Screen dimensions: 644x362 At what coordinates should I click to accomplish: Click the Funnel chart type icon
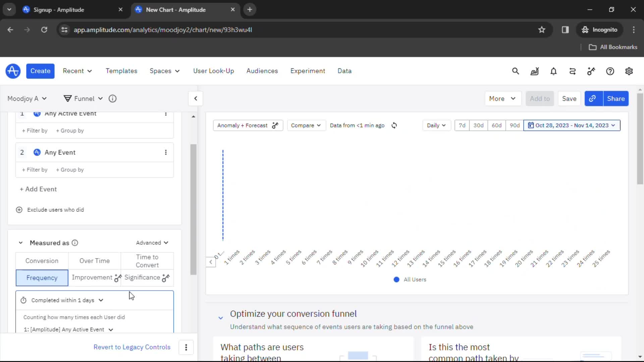(67, 98)
